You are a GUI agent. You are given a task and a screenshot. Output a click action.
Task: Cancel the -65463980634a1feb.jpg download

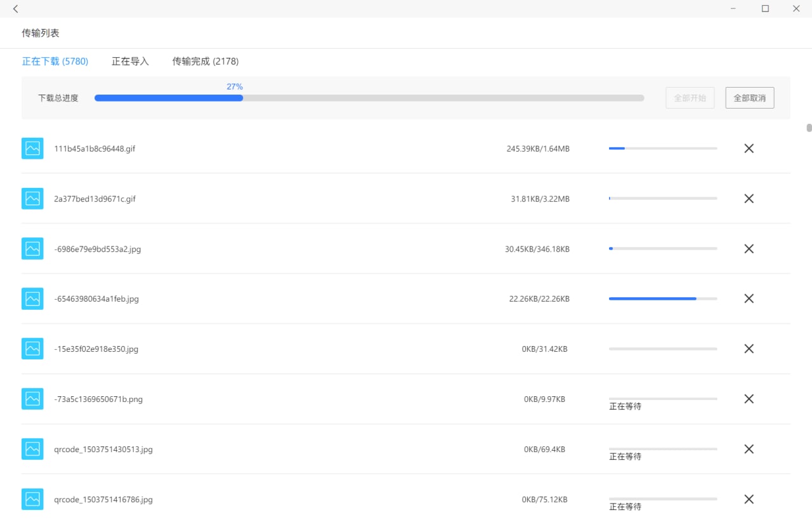[x=749, y=298]
